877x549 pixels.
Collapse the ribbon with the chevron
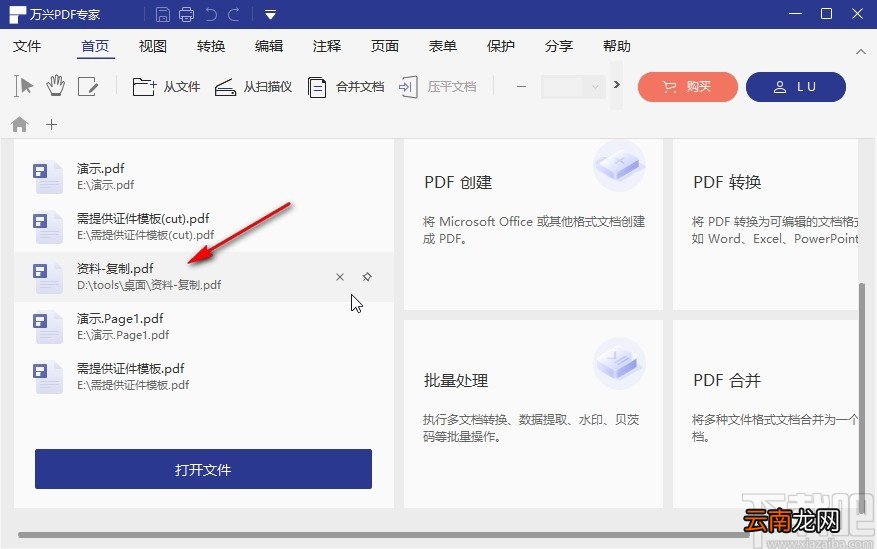(861, 52)
